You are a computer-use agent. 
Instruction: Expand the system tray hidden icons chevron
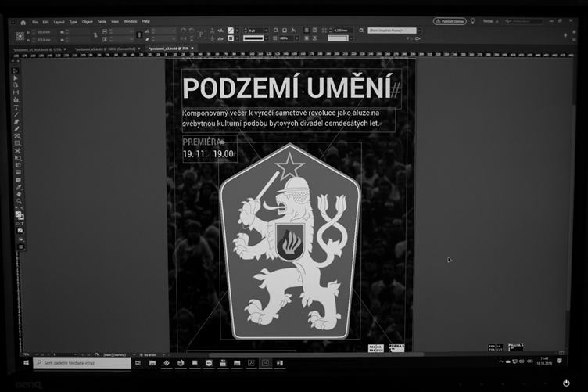click(501, 361)
